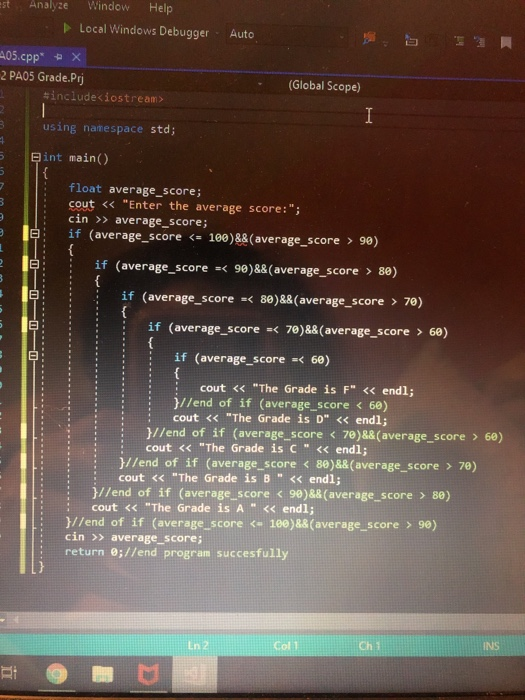This screenshot has height=700, width=525.
Task: Click the Ch 1 status bar entry
Action: click(x=369, y=646)
